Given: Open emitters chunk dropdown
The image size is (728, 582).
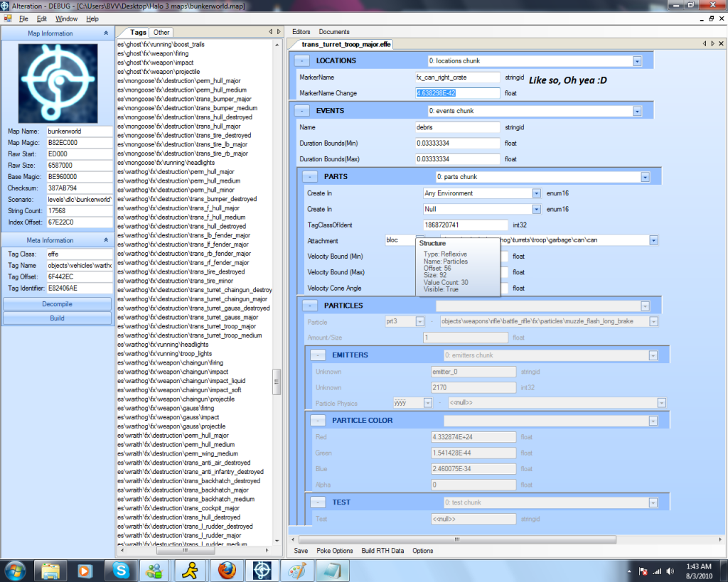Looking at the screenshot, I should pos(653,355).
